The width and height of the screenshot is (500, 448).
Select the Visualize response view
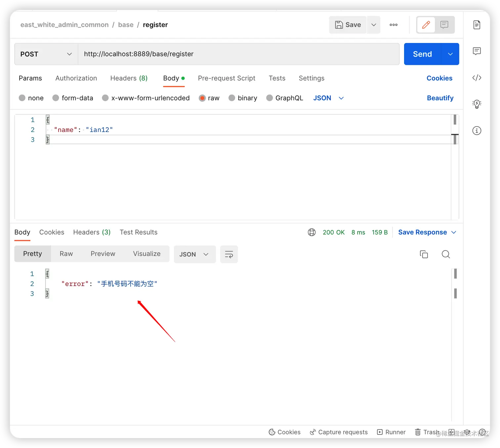147,254
